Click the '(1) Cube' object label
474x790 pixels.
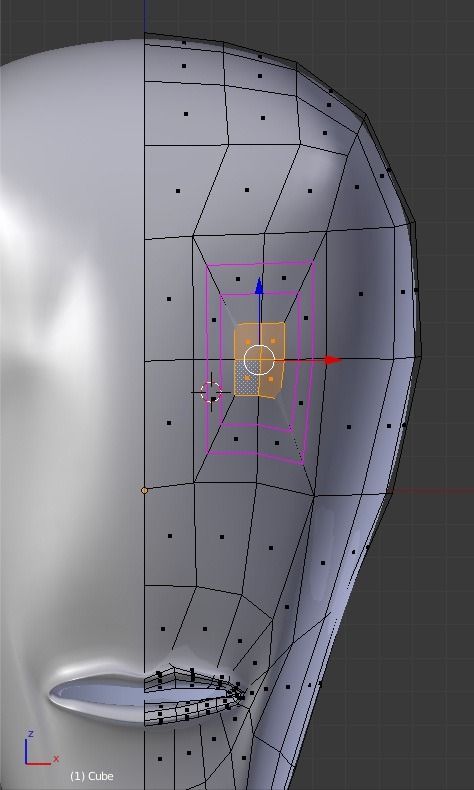tap(92, 776)
